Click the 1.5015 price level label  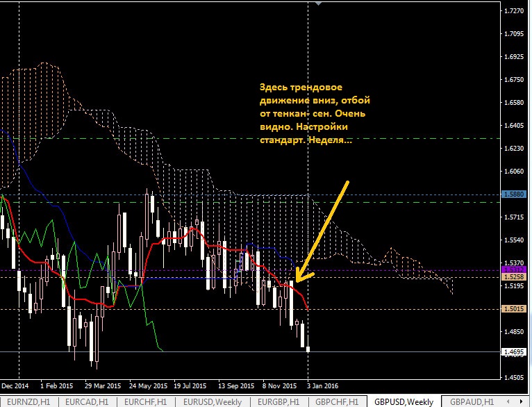pyautogui.click(x=514, y=309)
